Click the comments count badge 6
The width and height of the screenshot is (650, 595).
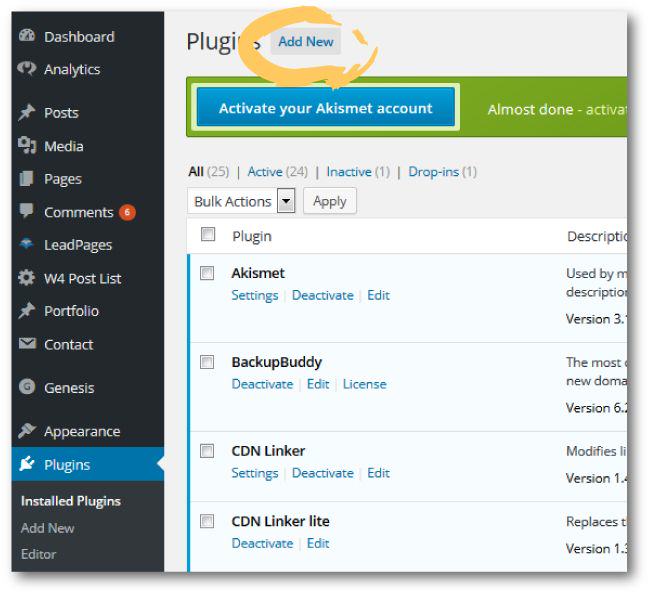[127, 212]
